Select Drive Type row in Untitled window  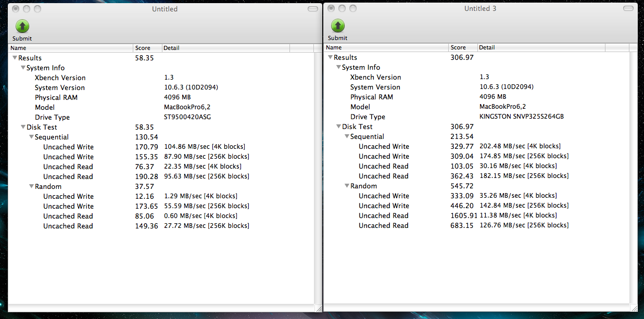coord(161,118)
